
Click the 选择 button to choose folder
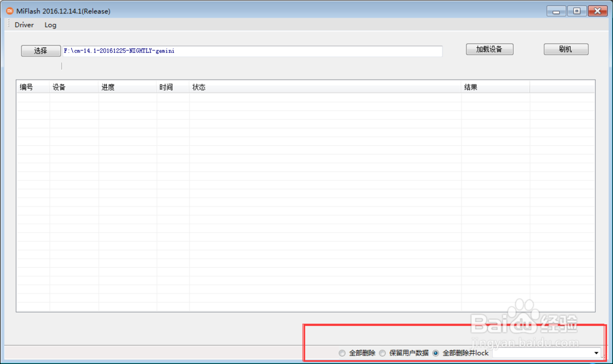(40, 51)
